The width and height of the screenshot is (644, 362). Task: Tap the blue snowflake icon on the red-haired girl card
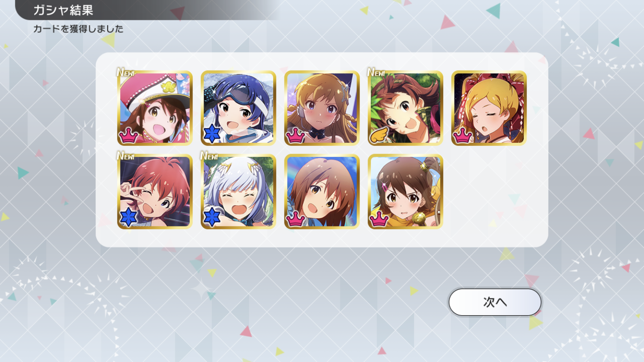pos(128,218)
